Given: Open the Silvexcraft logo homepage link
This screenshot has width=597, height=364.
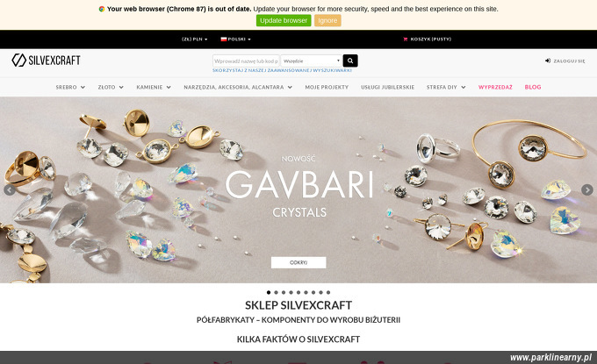Looking at the screenshot, I should pyautogui.click(x=46, y=61).
